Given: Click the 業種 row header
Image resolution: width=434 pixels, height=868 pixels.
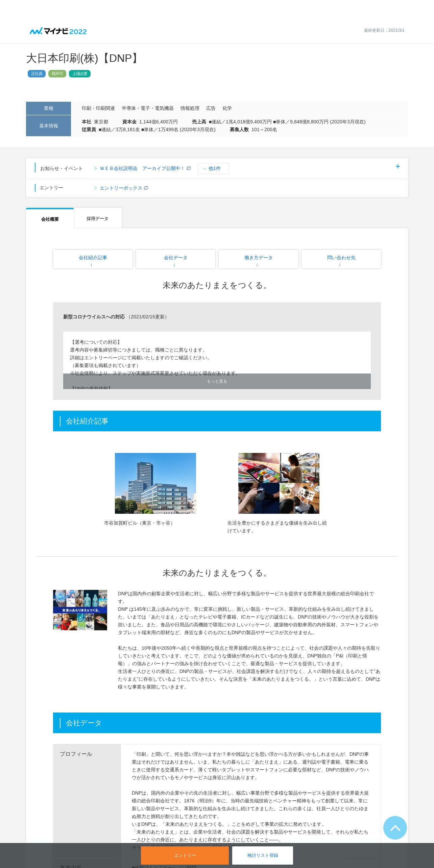Looking at the screenshot, I should [48, 108].
